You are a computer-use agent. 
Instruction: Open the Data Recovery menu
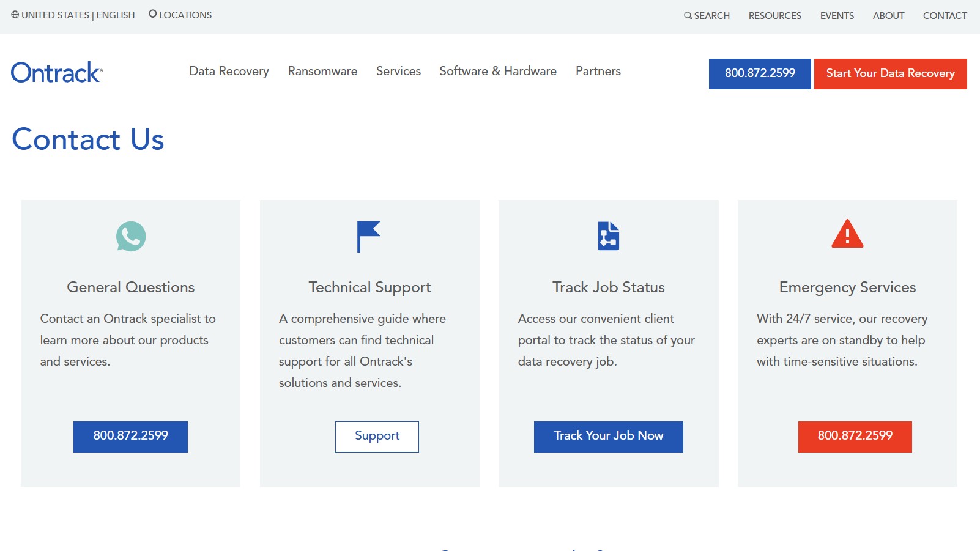(x=229, y=72)
